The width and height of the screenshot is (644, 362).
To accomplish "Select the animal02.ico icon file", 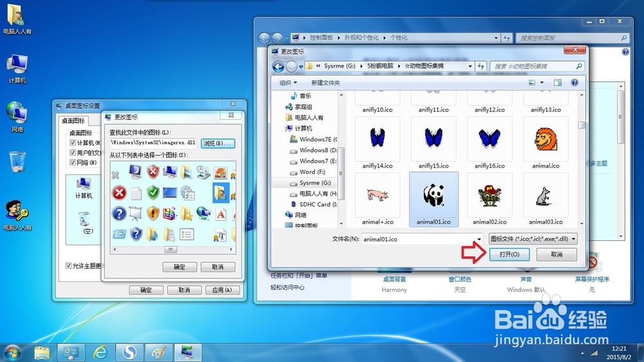I will (x=489, y=199).
